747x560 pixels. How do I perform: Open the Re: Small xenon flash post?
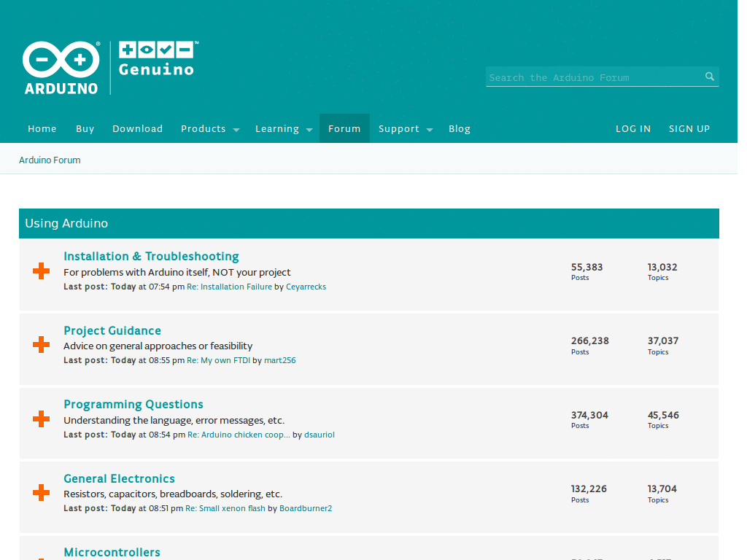[x=225, y=507]
